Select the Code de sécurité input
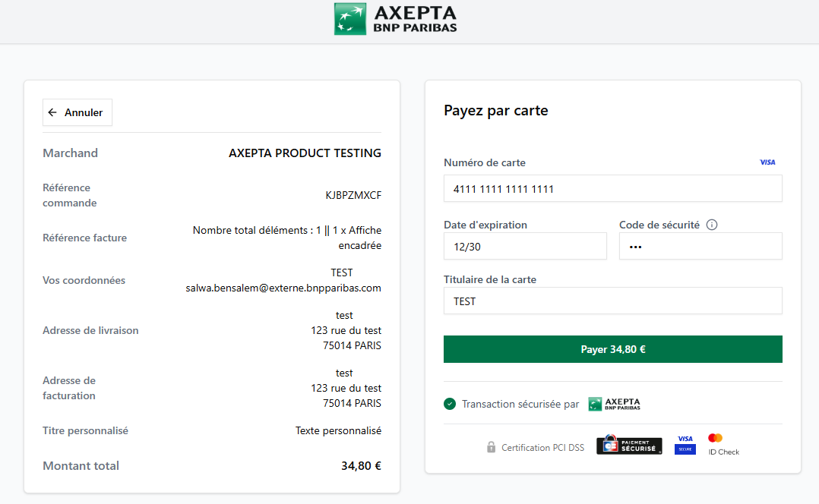This screenshot has width=819, height=504. point(700,247)
